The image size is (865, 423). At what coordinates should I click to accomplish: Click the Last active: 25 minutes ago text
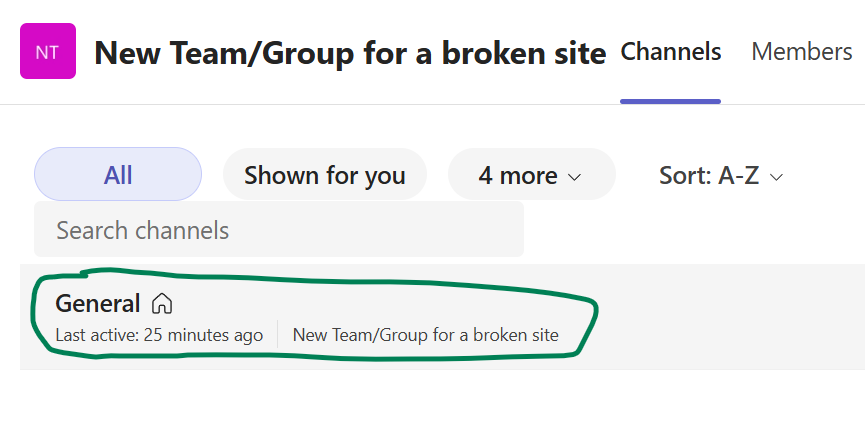tap(159, 335)
